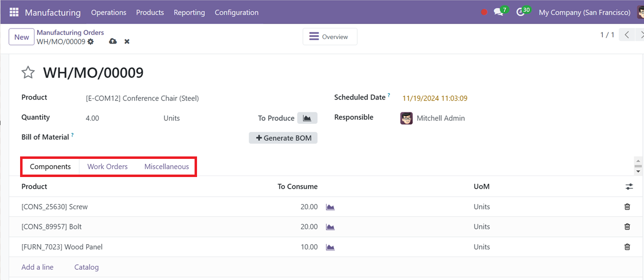Discard changes with the X icon
This screenshot has width=644, height=280.
click(127, 42)
